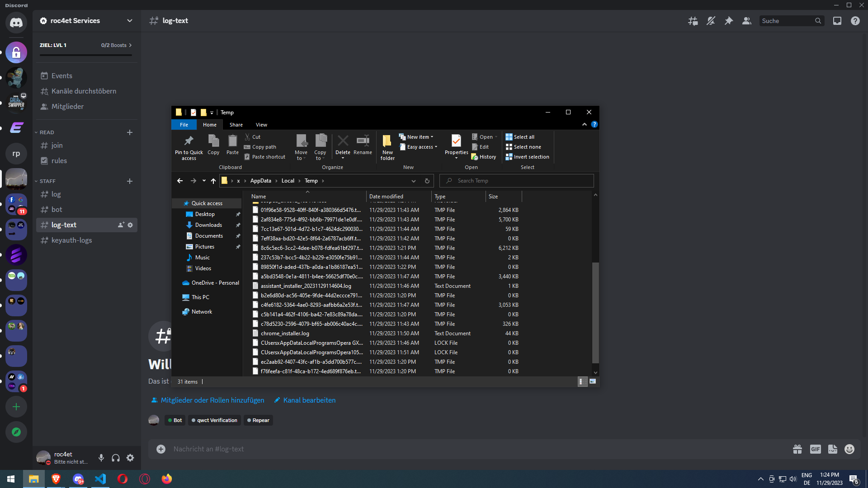The width and height of the screenshot is (868, 488).
Task: Toggle Discord microphone mute
Action: 101,458
